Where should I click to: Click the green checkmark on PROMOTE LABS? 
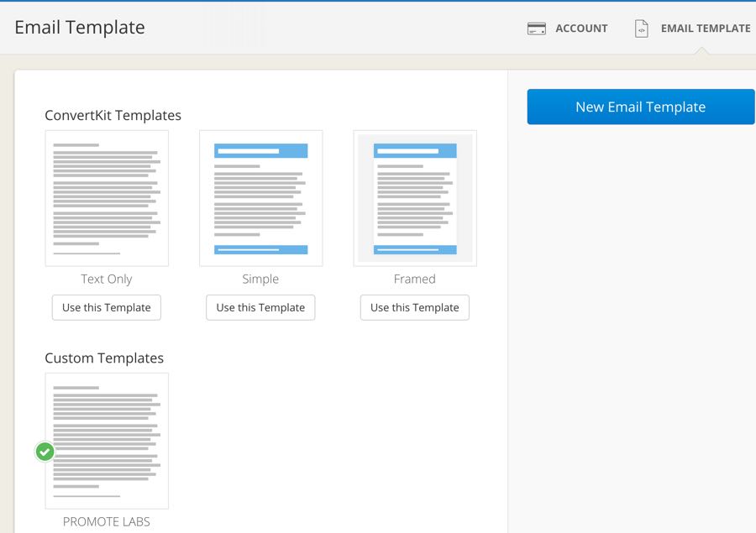(x=45, y=452)
